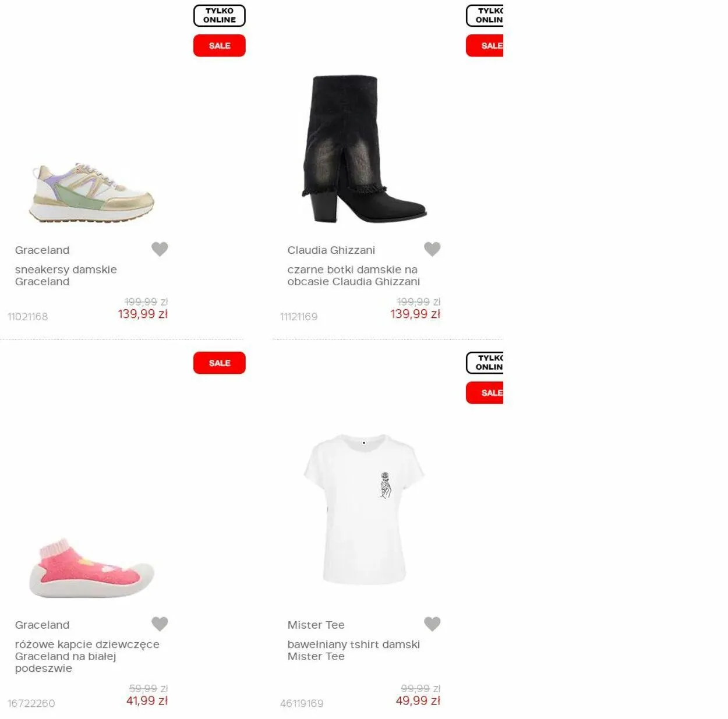Select the Mister Tee brand name
Screen dimensions: 728x719
click(316, 625)
